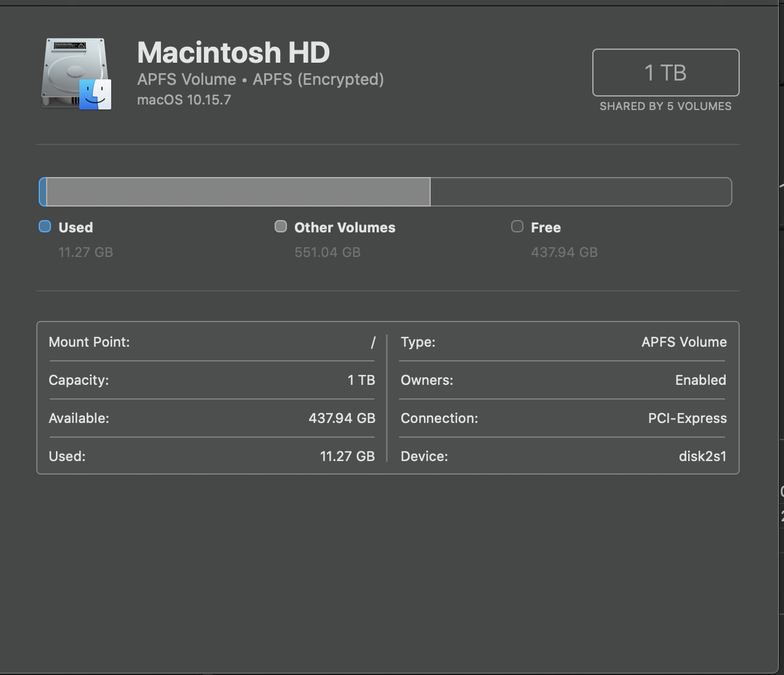The width and height of the screenshot is (784, 675).
Task: Click the Capacity label
Action: [x=79, y=380]
